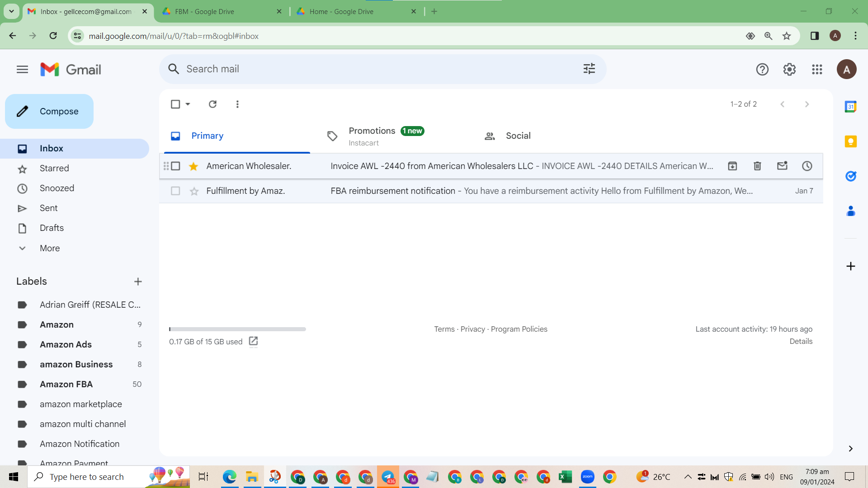Bookmark this page with the star icon
Screen dimensions: 868x488
(x=787, y=36)
